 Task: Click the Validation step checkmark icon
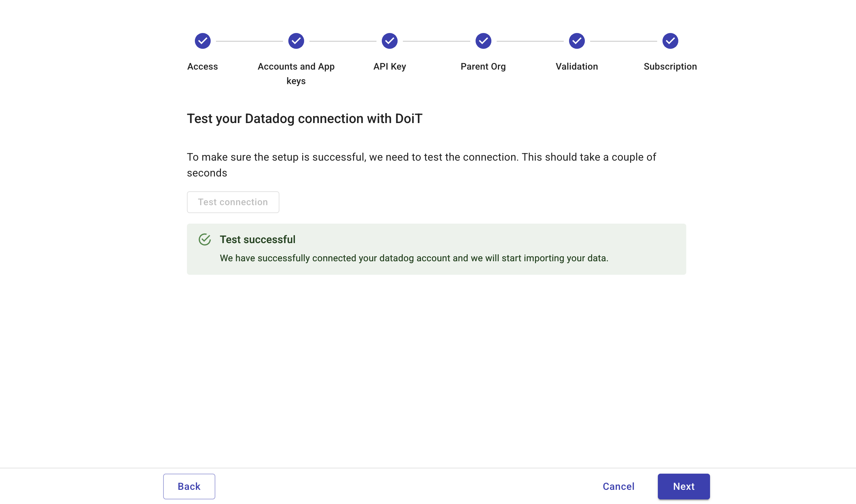(x=577, y=41)
